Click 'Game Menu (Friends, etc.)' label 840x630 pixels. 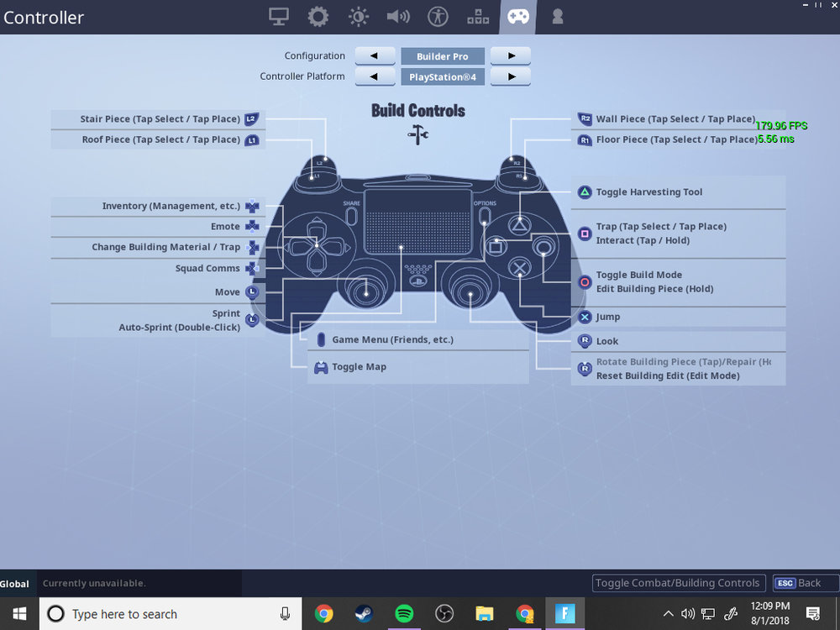pos(392,339)
